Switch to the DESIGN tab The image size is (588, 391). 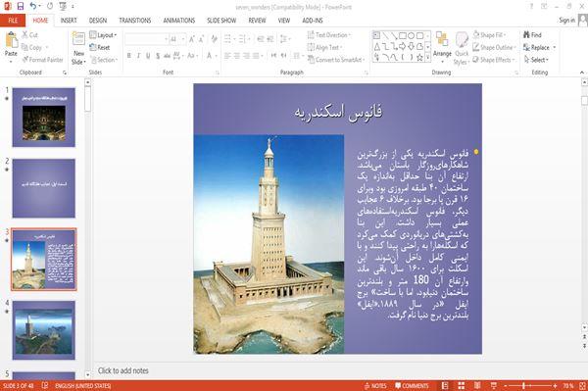coord(98,21)
